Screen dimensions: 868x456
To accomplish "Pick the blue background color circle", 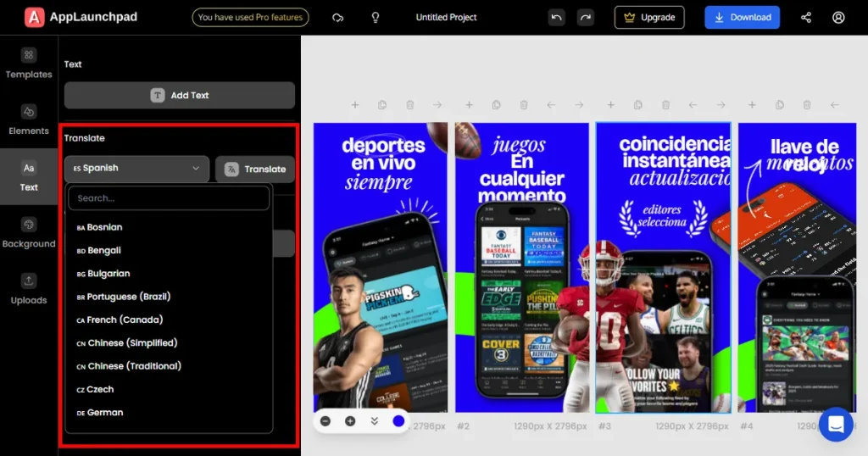I will click(398, 420).
